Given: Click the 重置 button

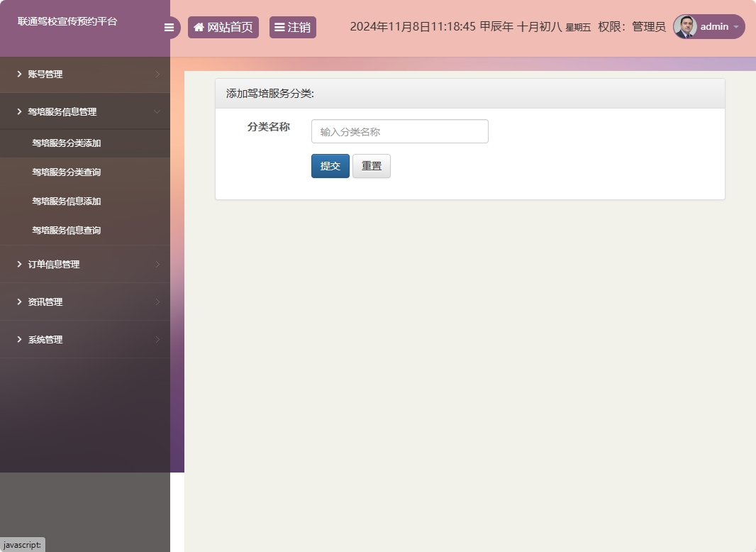Looking at the screenshot, I should (x=371, y=166).
